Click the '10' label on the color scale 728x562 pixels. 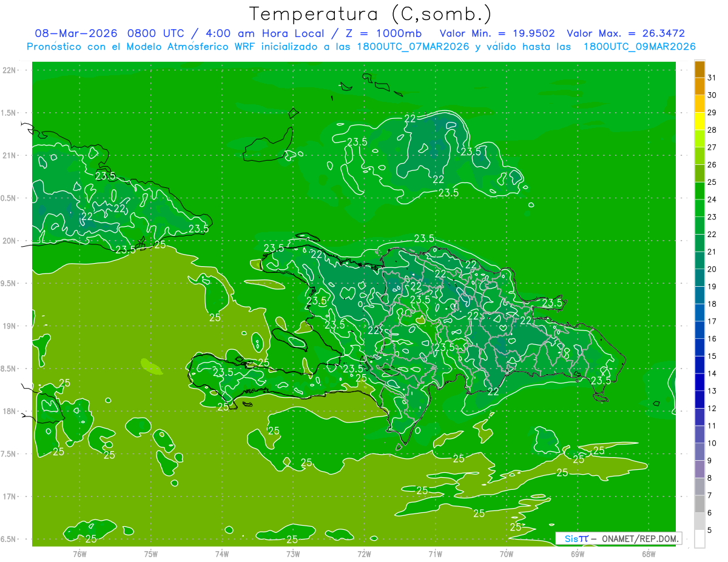click(x=712, y=443)
